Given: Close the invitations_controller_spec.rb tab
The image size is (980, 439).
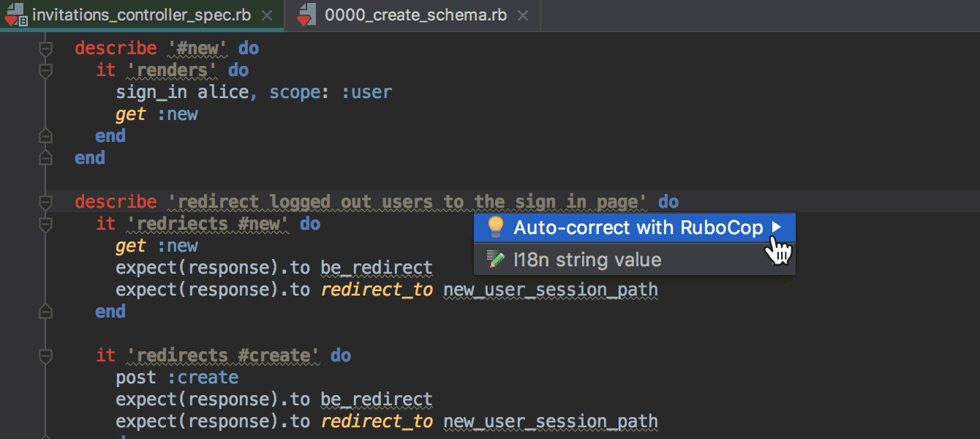Looking at the screenshot, I should point(267,15).
